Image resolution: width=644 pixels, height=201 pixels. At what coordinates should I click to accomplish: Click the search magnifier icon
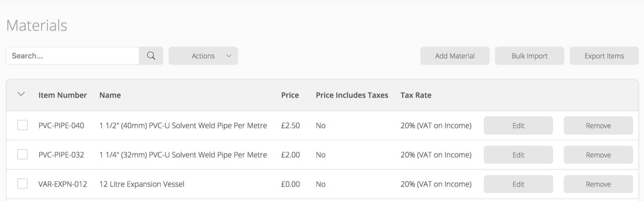[151, 56]
